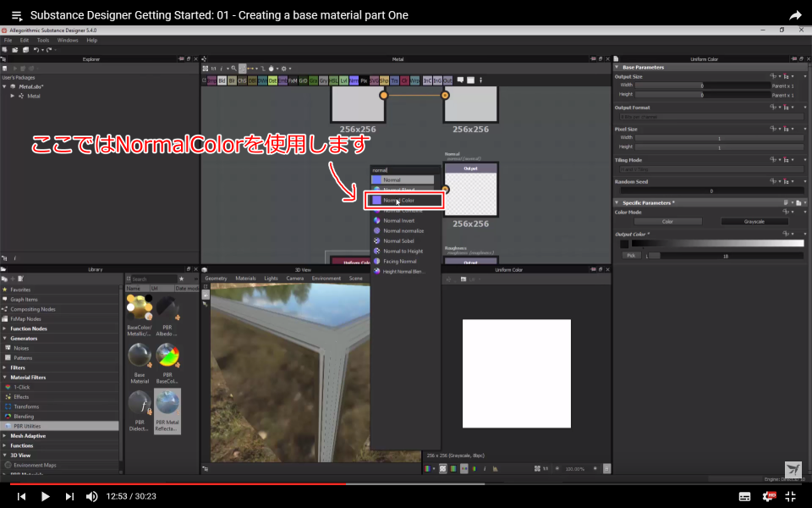Add a Blend node via Bld toolbar icon
Screen dimensions: 812x508
tap(222, 81)
